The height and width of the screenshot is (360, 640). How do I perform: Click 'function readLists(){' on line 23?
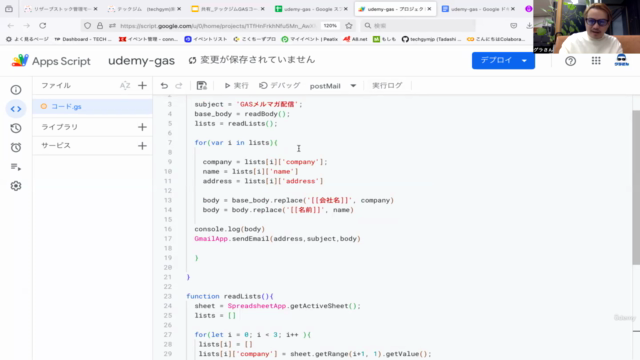click(230, 296)
